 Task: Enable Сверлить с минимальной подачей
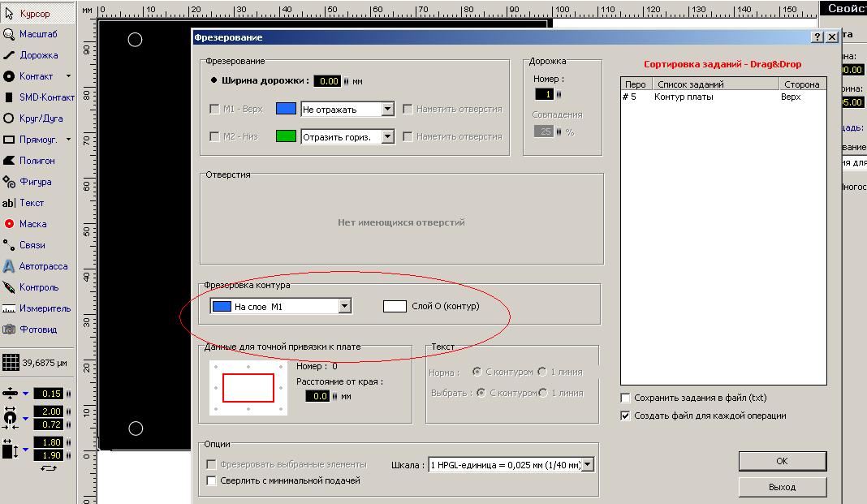point(211,480)
